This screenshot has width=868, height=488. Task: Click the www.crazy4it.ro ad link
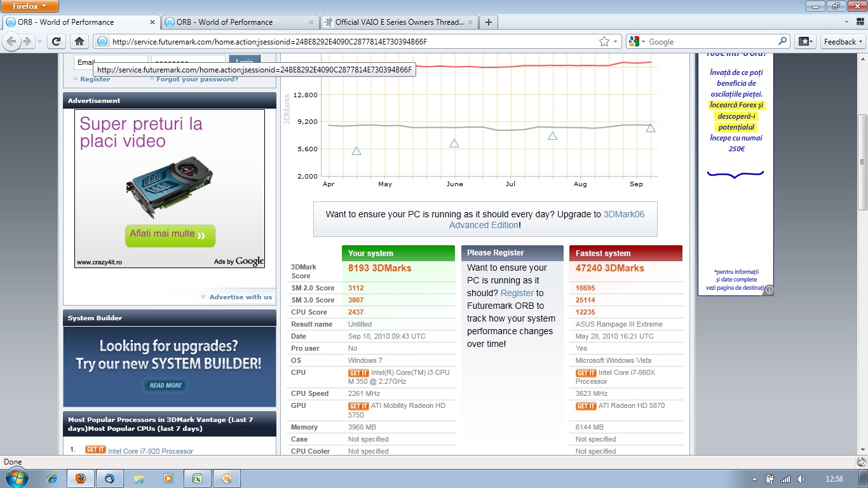pyautogui.click(x=98, y=262)
